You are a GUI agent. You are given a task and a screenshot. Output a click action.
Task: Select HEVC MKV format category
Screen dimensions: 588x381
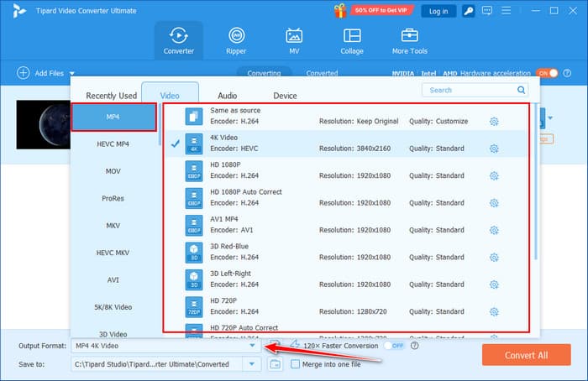pyautogui.click(x=113, y=253)
